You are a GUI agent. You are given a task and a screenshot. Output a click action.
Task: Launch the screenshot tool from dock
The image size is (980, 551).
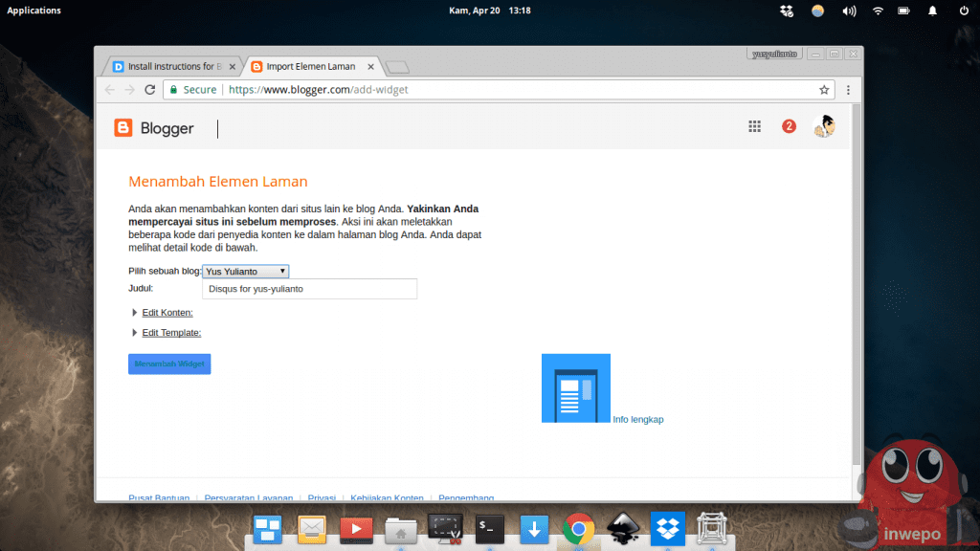445,528
